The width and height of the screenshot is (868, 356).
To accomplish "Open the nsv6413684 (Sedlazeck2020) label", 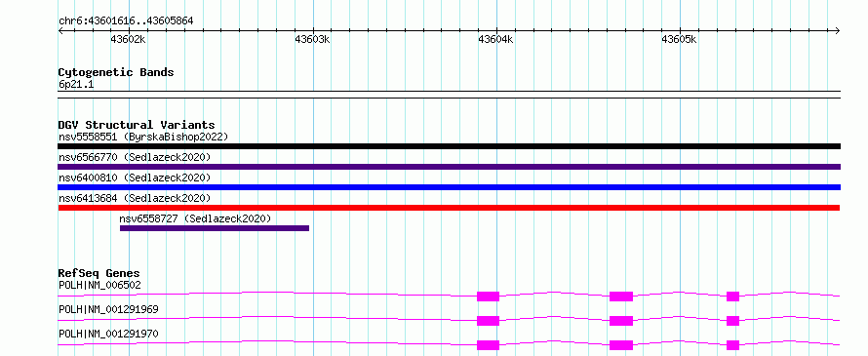I will point(135,198).
